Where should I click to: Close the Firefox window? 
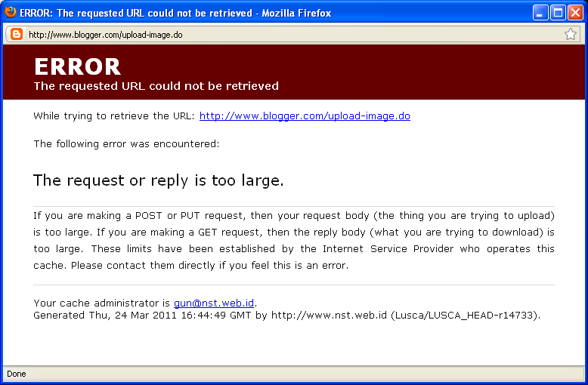tap(575, 13)
